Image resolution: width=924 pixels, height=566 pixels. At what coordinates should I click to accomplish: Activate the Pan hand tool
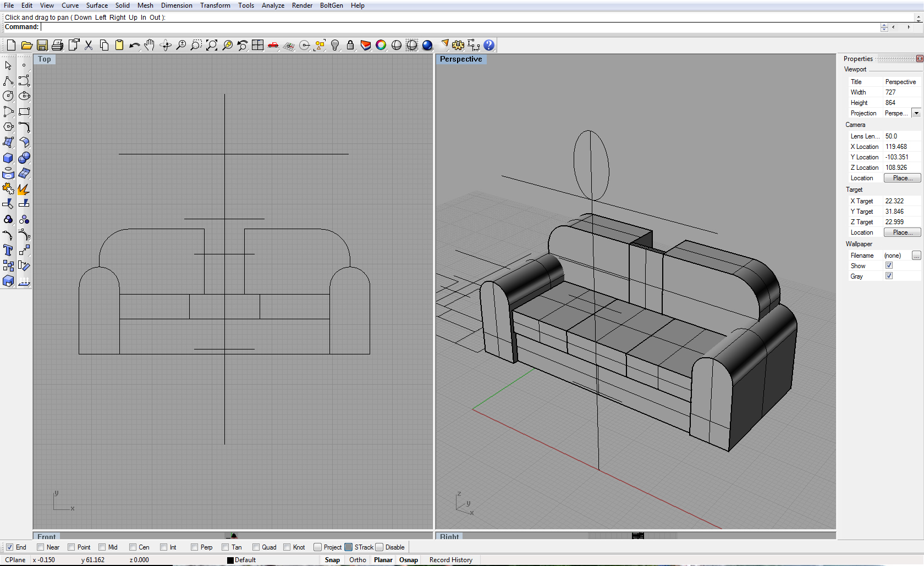pos(150,45)
